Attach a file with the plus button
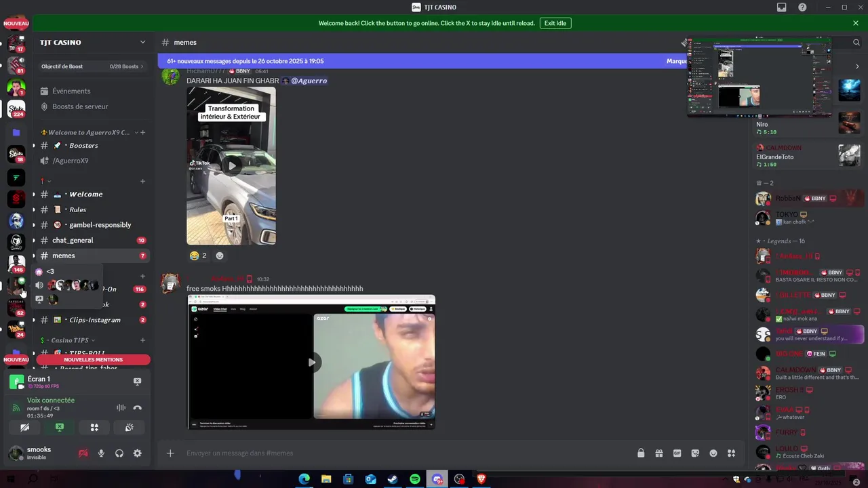Image resolution: width=868 pixels, height=488 pixels. tap(170, 453)
